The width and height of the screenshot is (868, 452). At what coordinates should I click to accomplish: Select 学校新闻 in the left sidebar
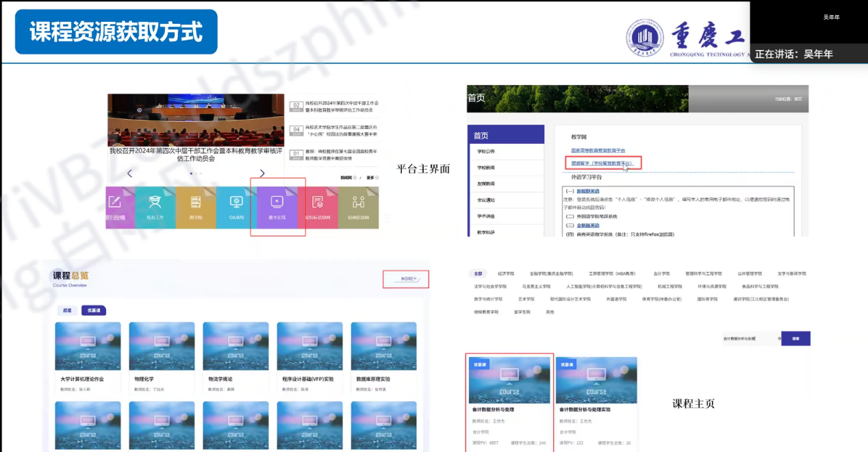point(485,168)
